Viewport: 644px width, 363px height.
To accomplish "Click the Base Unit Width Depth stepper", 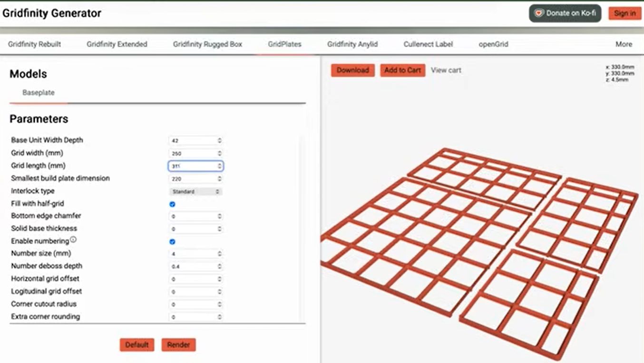I will pos(219,140).
